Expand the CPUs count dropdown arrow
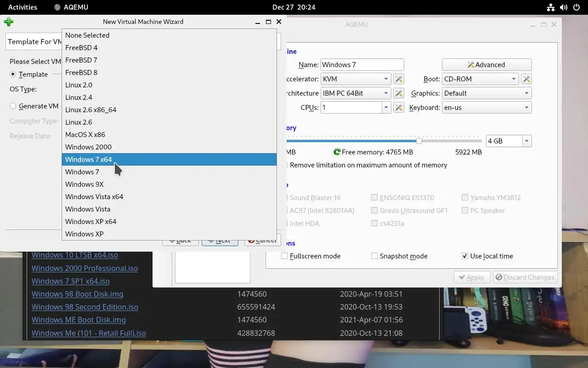The image size is (588, 368). (386, 108)
